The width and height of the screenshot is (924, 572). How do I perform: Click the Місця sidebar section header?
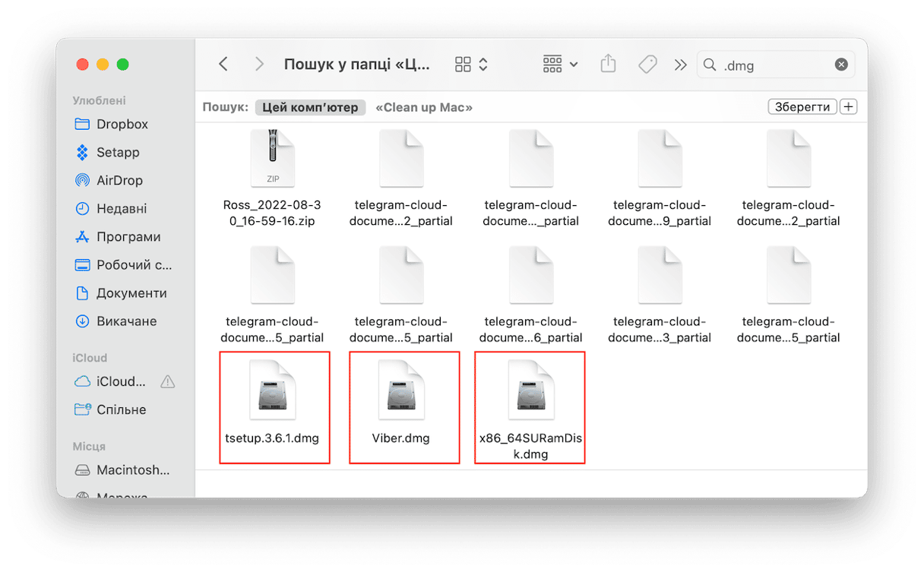(89, 447)
